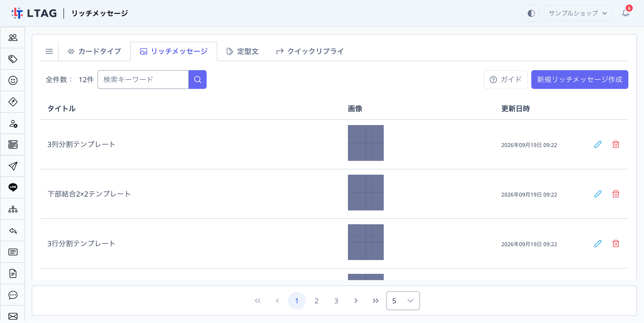The width and height of the screenshot is (644, 323).
Task: Open the tags sidebar icon
Action: pyautogui.click(x=13, y=59)
